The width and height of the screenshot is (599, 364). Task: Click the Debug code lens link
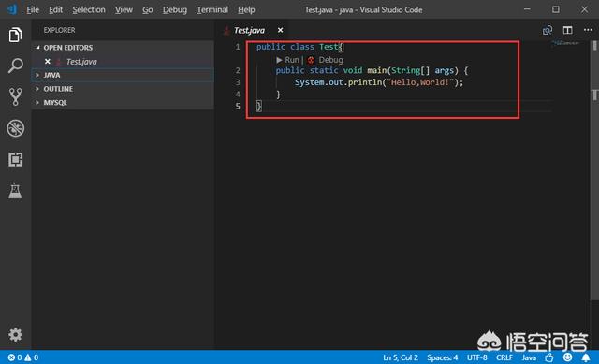330,60
